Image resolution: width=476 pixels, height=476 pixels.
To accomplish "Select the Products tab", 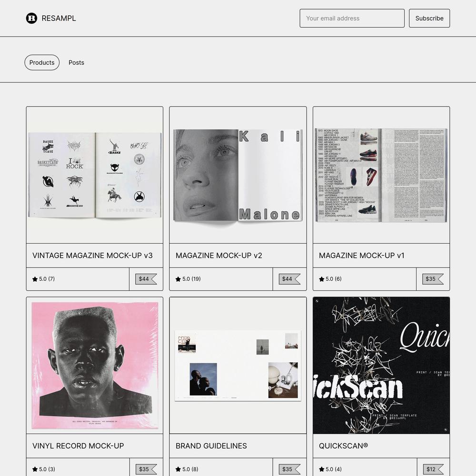I will click(x=42, y=62).
